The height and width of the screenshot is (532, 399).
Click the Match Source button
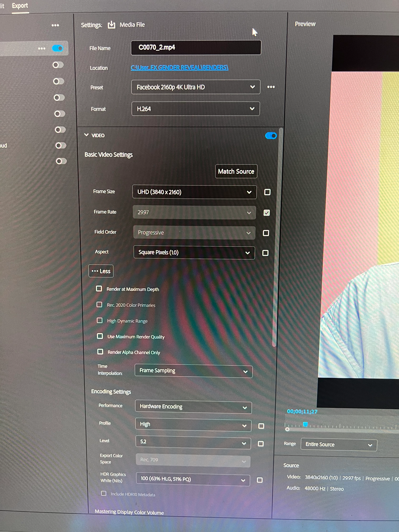click(236, 172)
